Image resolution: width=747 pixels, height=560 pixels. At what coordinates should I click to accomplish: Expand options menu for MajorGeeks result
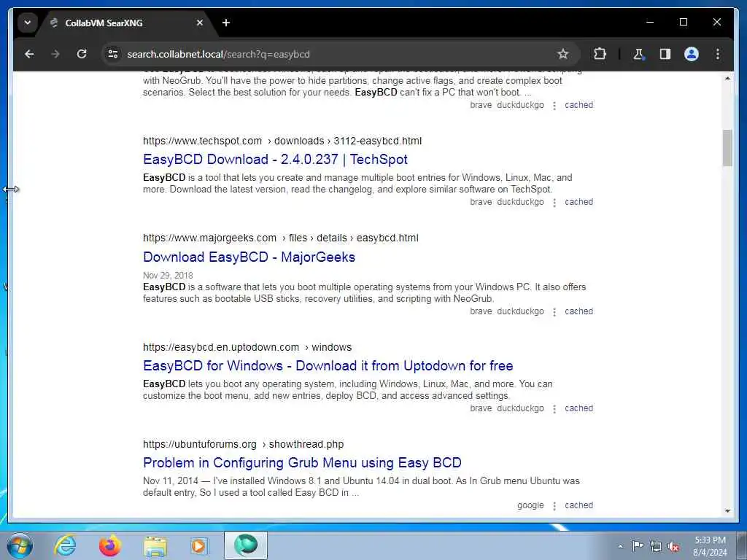(554, 312)
